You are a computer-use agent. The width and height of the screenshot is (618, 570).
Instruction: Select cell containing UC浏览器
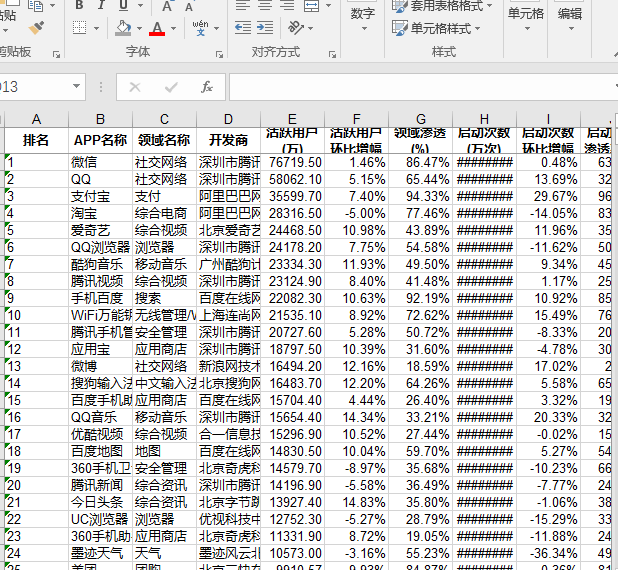pyautogui.click(x=101, y=519)
